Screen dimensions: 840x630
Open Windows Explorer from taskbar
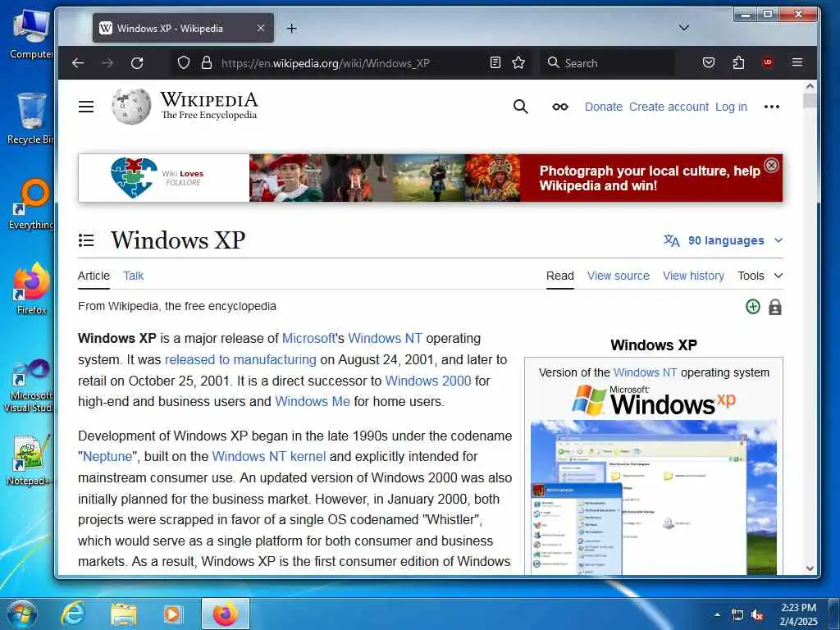pyautogui.click(x=123, y=614)
